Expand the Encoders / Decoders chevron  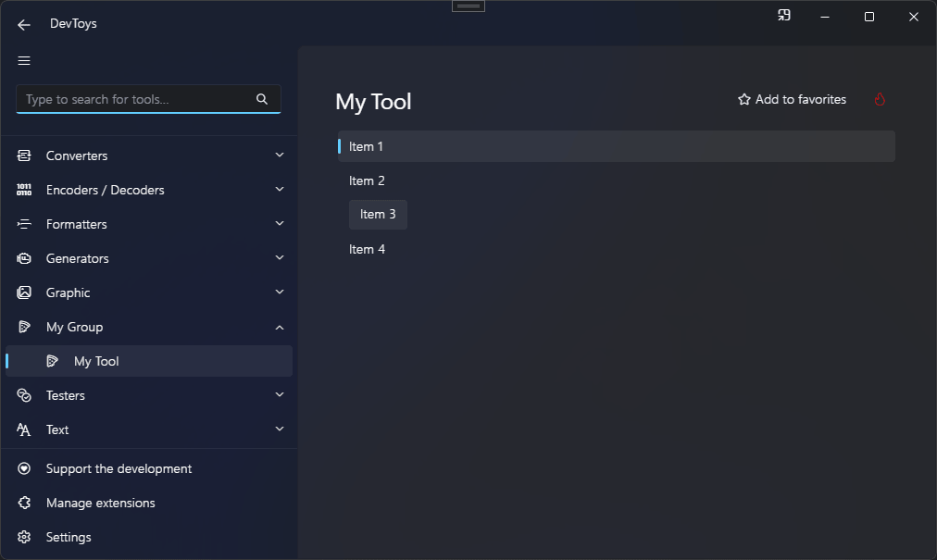(x=279, y=190)
